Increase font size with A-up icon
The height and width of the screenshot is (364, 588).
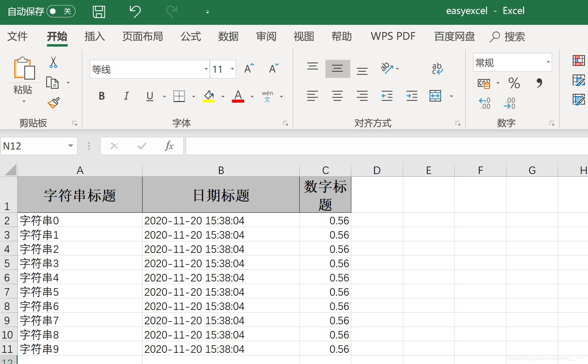click(249, 69)
